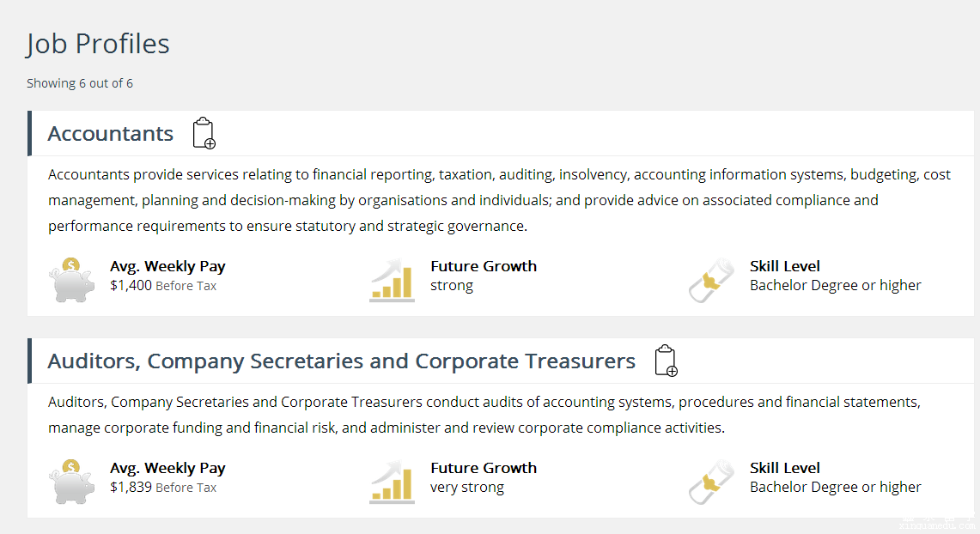Image resolution: width=980 pixels, height=534 pixels.
Task: Click Skill Level label in Accountants card
Action: pos(784,266)
